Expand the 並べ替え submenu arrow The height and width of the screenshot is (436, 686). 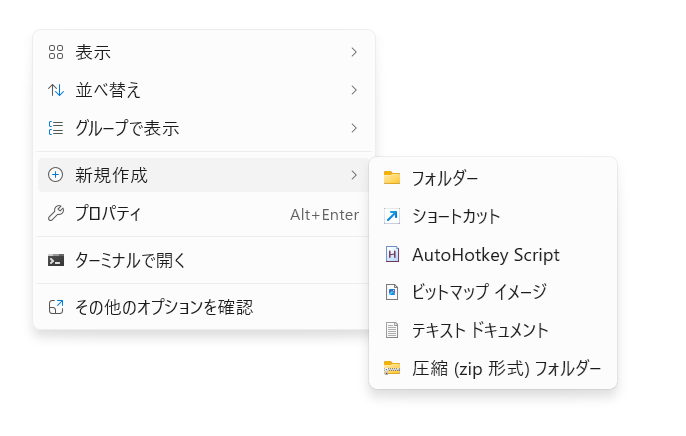(354, 90)
